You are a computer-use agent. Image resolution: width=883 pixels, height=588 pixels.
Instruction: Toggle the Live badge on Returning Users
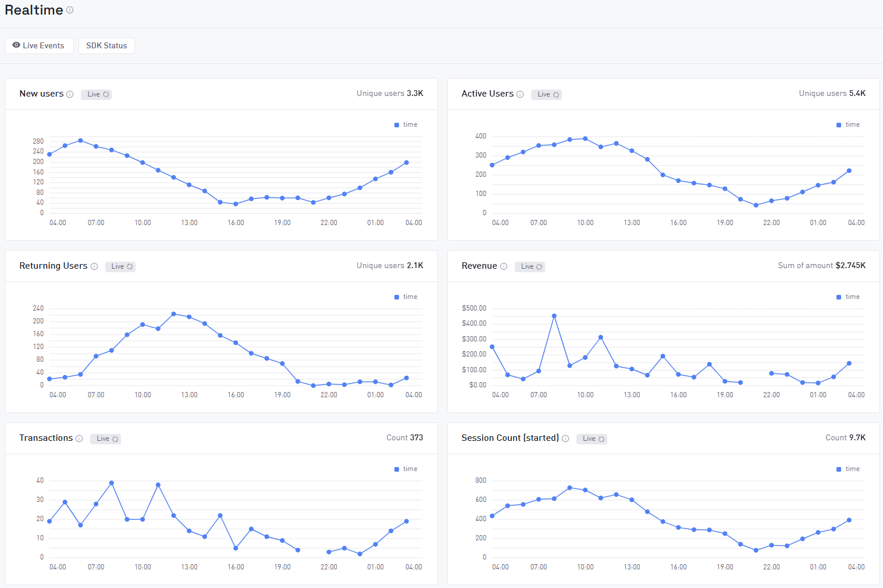click(120, 266)
